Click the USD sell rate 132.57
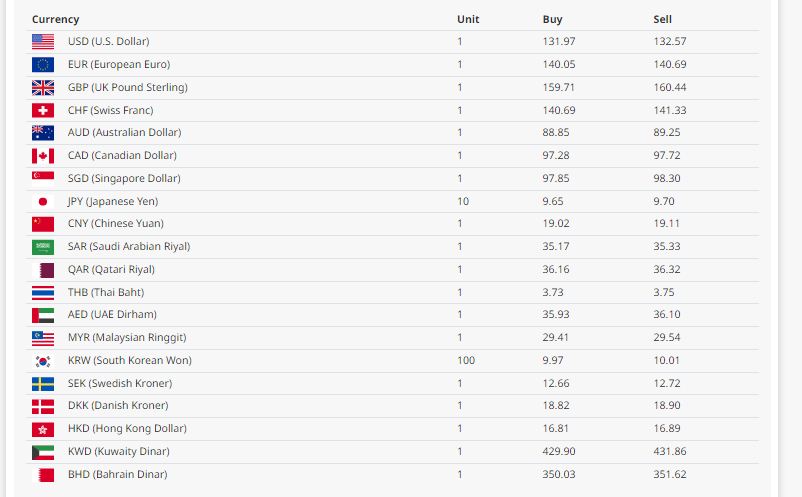This screenshot has height=497, width=802. [x=670, y=42]
